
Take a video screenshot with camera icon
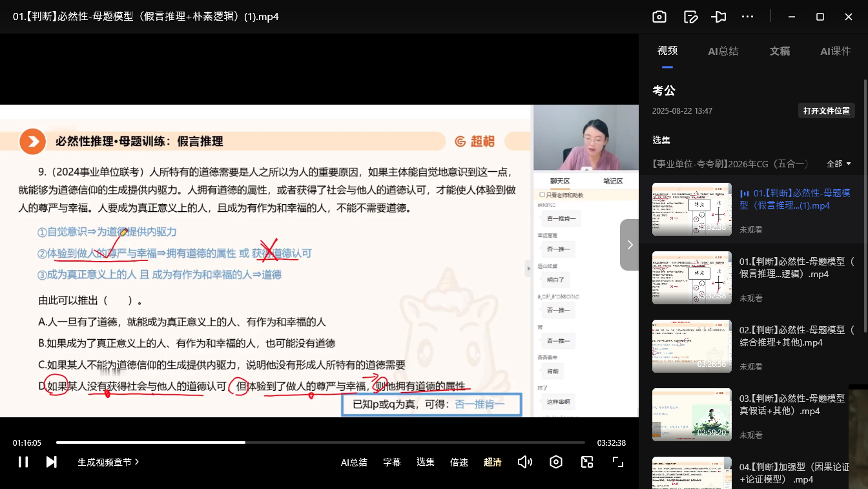pos(659,17)
